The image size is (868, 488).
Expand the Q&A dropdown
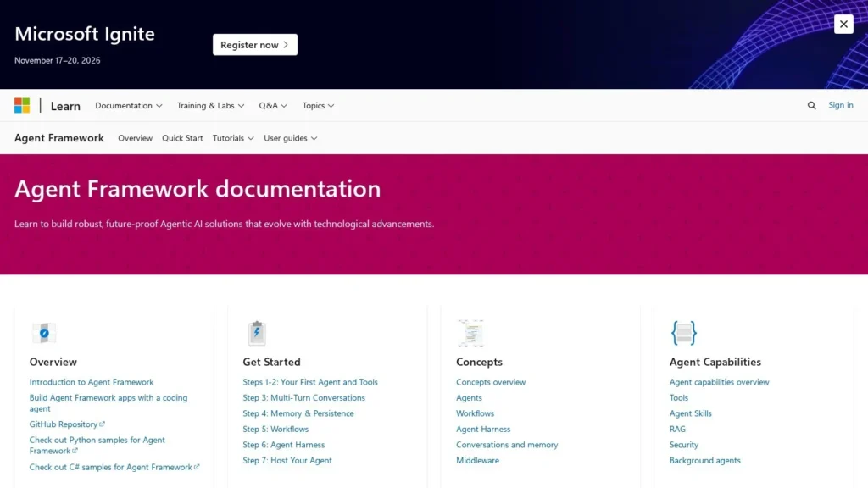[273, 105]
